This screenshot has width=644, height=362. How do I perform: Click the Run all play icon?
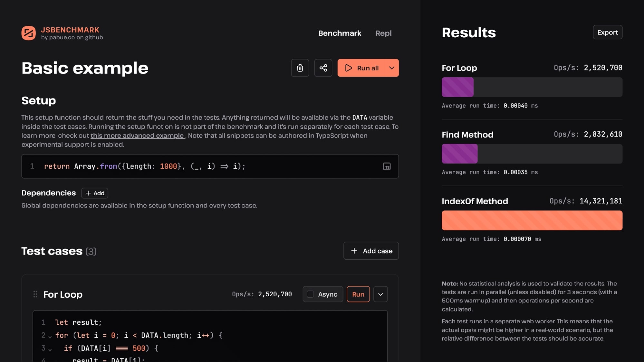coord(348,68)
